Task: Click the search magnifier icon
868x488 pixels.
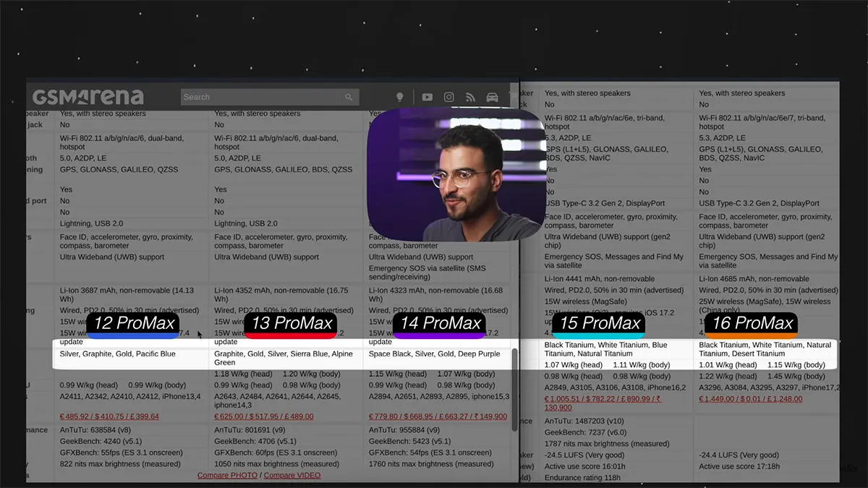Action: coord(349,97)
